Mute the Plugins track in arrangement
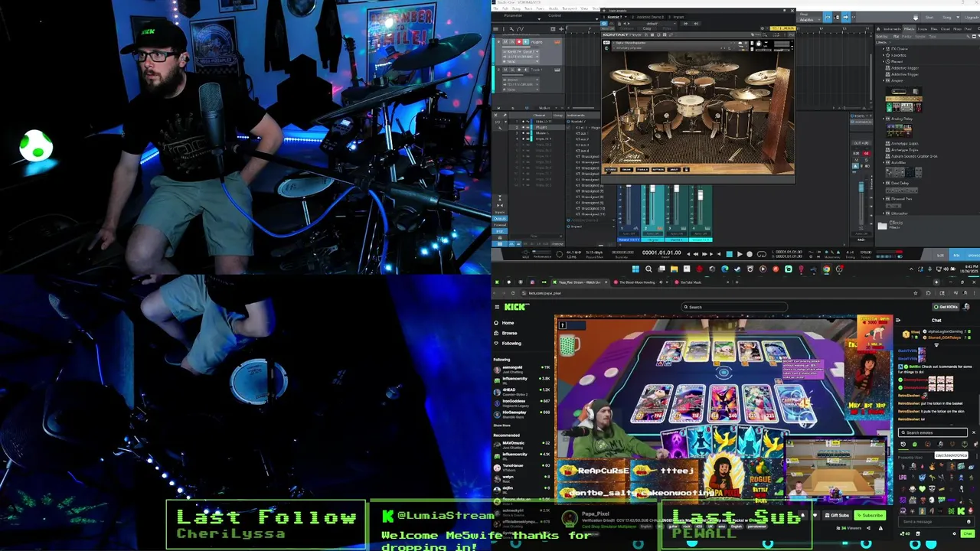Viewport: 980px width, 551px height. tap(505, 41)
